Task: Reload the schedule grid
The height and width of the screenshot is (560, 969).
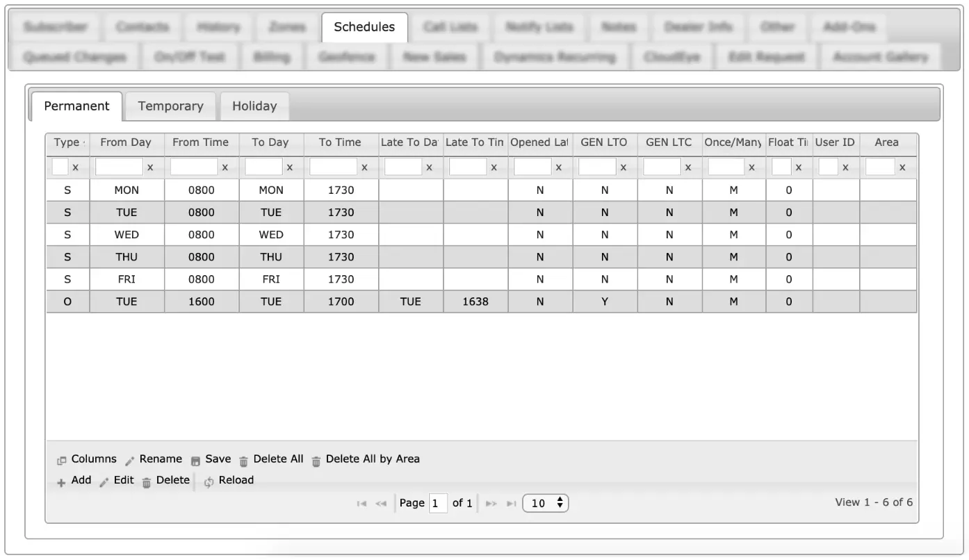Action: (229, 480)
